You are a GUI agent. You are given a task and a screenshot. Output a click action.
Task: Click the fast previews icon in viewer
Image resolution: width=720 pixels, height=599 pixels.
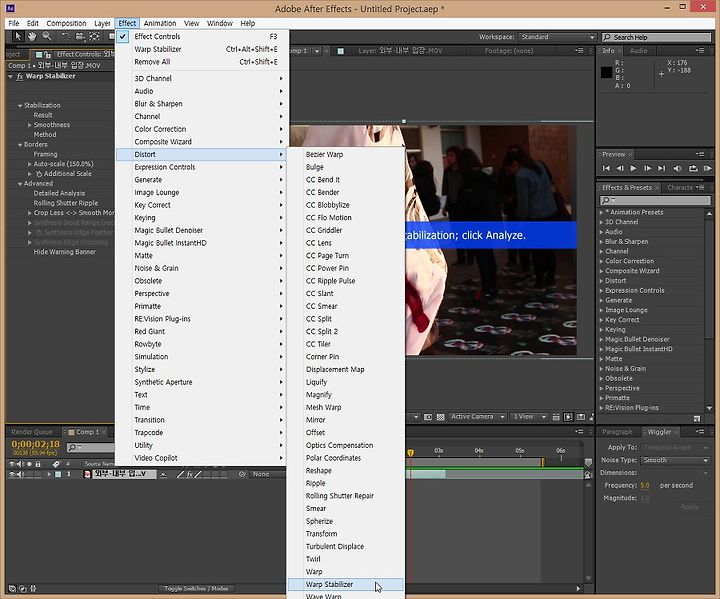point(568,417)
